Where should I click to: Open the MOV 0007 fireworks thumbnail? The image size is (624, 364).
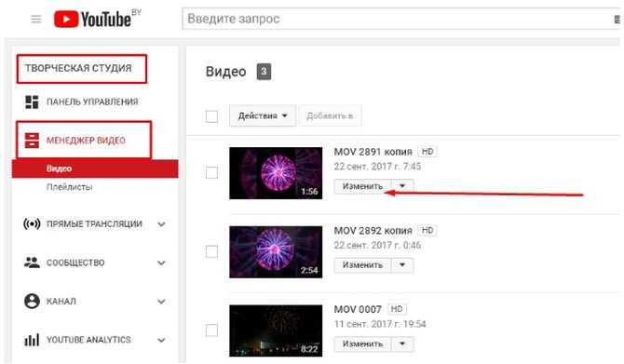tap(276, 330)
